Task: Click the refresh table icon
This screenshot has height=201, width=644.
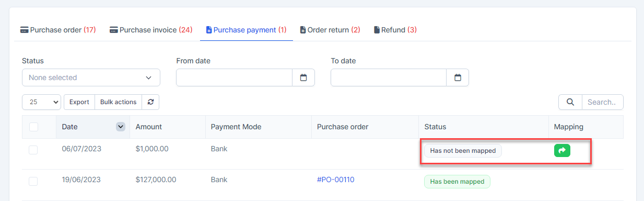Action: click(x=150, y=102)
